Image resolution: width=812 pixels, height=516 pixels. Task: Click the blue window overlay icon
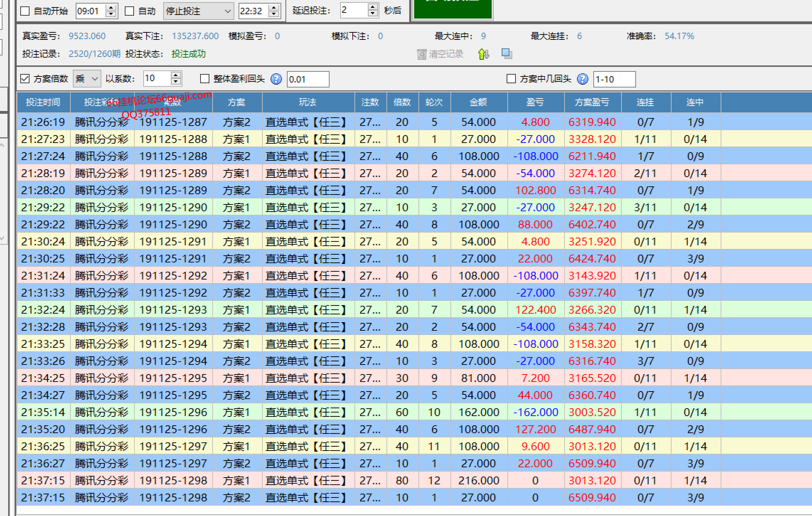coord(507,54)
